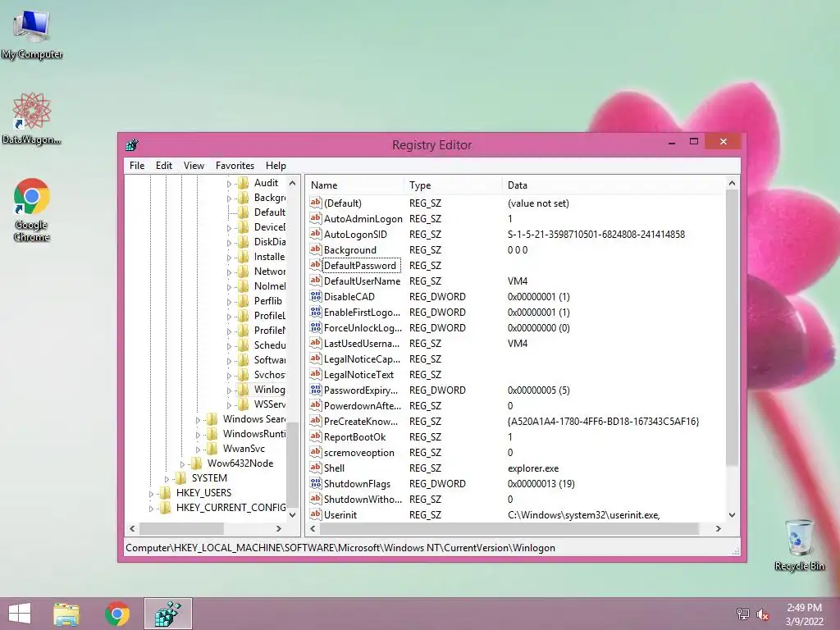
Task: Click the DisableCAD DWORD icon
Action: click(x=316, y=295)
